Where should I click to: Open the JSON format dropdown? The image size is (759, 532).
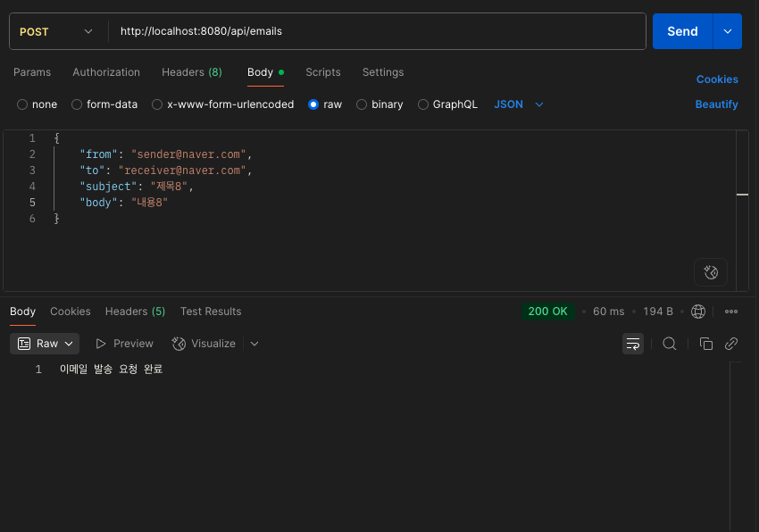pyautogui.click(x=519, y=104)
